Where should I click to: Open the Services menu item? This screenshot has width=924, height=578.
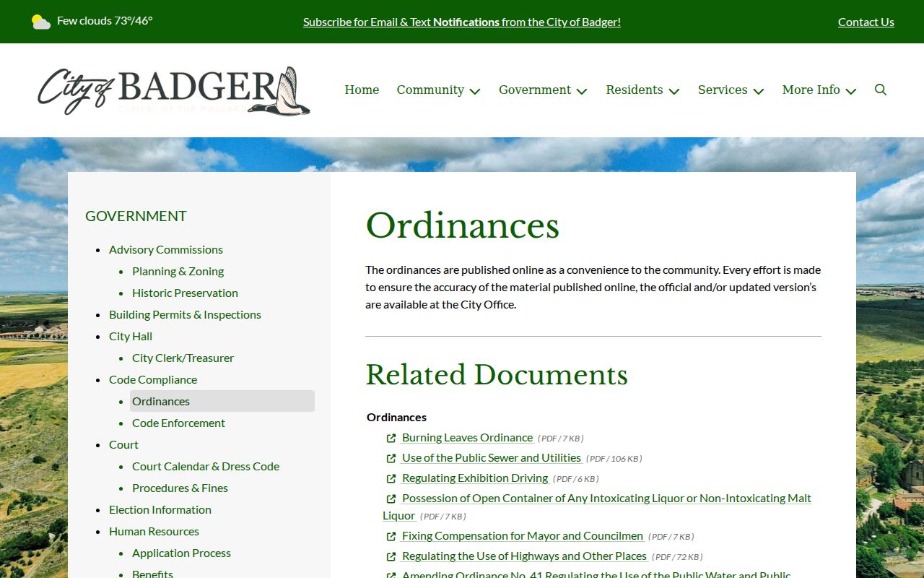coord(723,90)
